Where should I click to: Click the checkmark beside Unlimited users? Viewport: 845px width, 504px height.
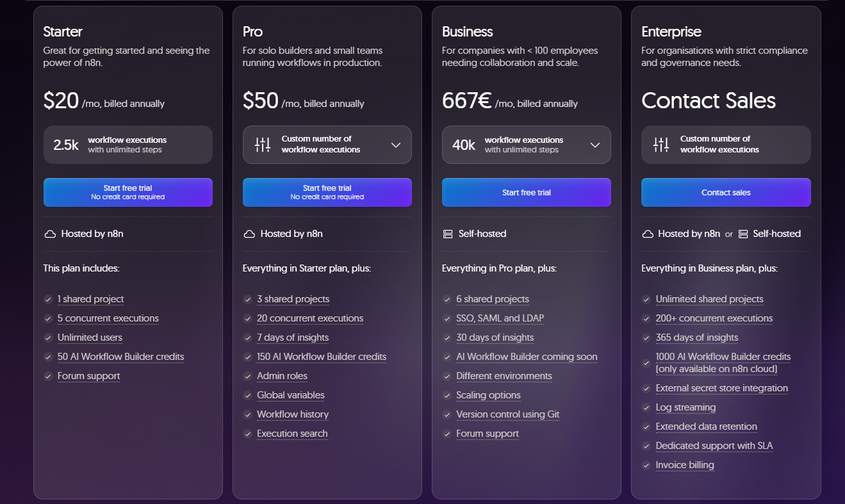point(47,337)
